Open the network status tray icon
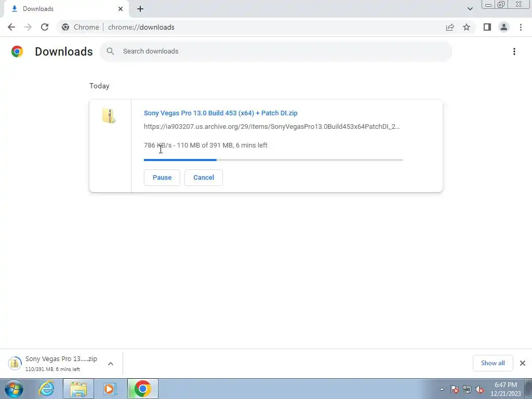The image size is (532, 399). (467, 389)
